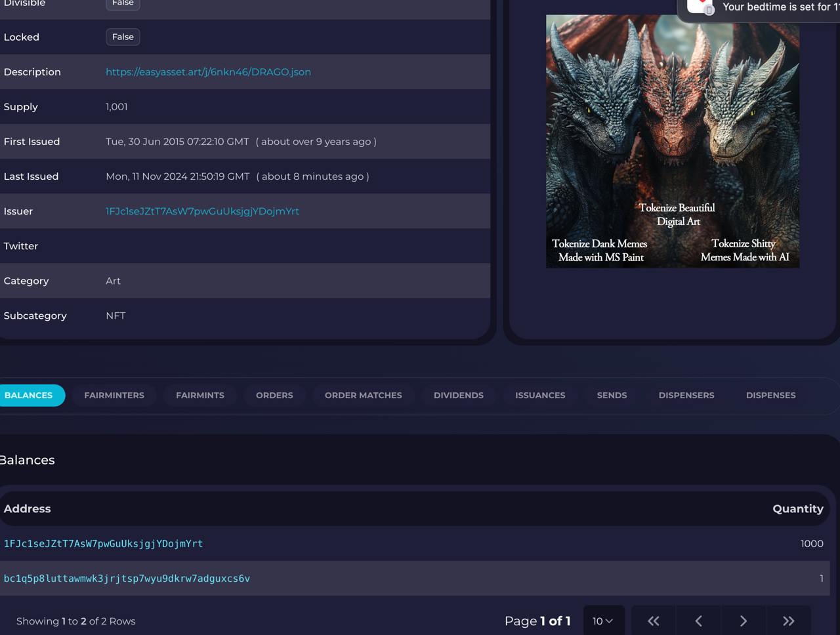Show the Sends tab
The height and width of the screenshot is (635, 840).
(x=612, y=395)
